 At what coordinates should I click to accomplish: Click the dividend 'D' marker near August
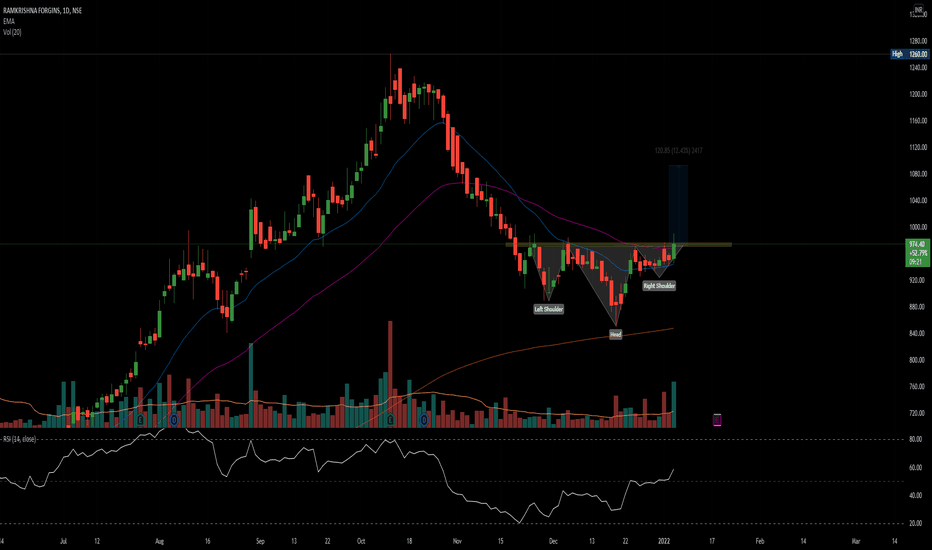[x=174, y=420]
